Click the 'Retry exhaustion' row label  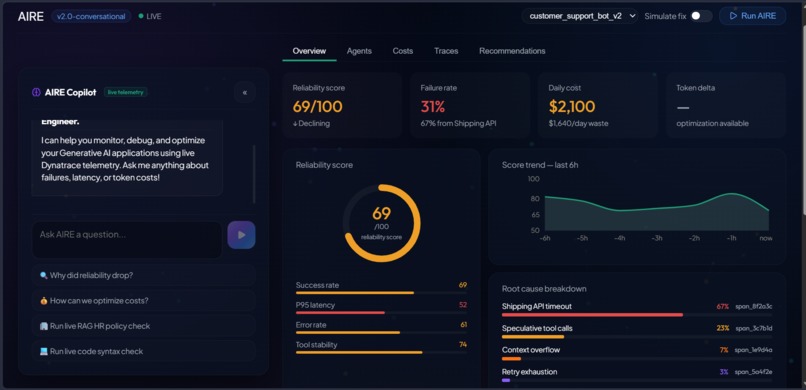529,372
